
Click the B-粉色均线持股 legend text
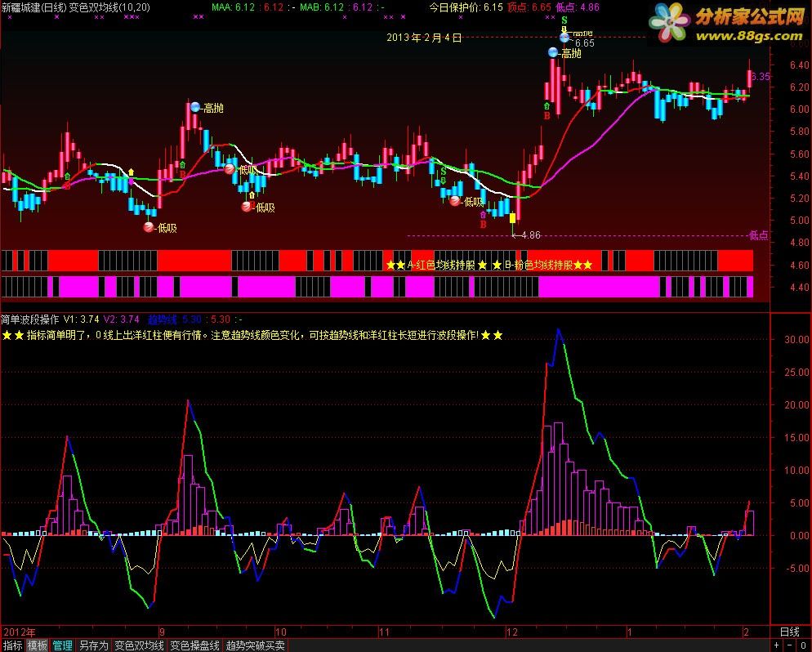[x=538, y=266]
